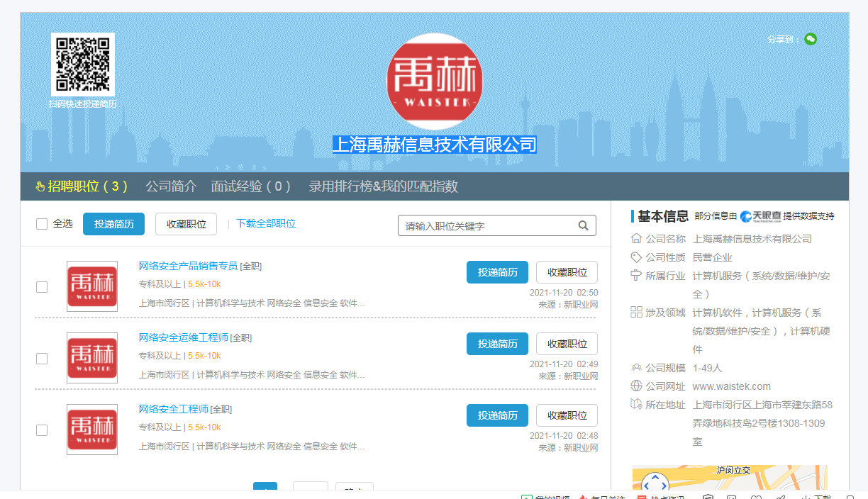Image resolution: width=868 pixels, height=499 pixels.
Task: Click logo of 网络安全工程师 listing
Action: (x=92, y=430)
